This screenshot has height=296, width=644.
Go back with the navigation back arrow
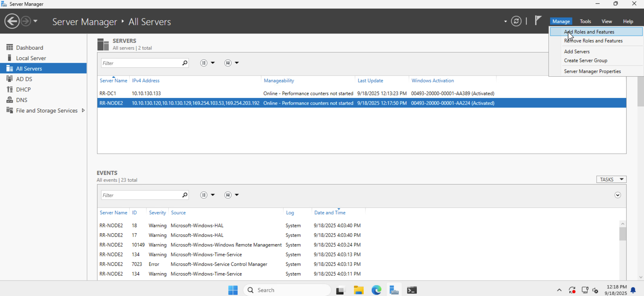(12, 21)
